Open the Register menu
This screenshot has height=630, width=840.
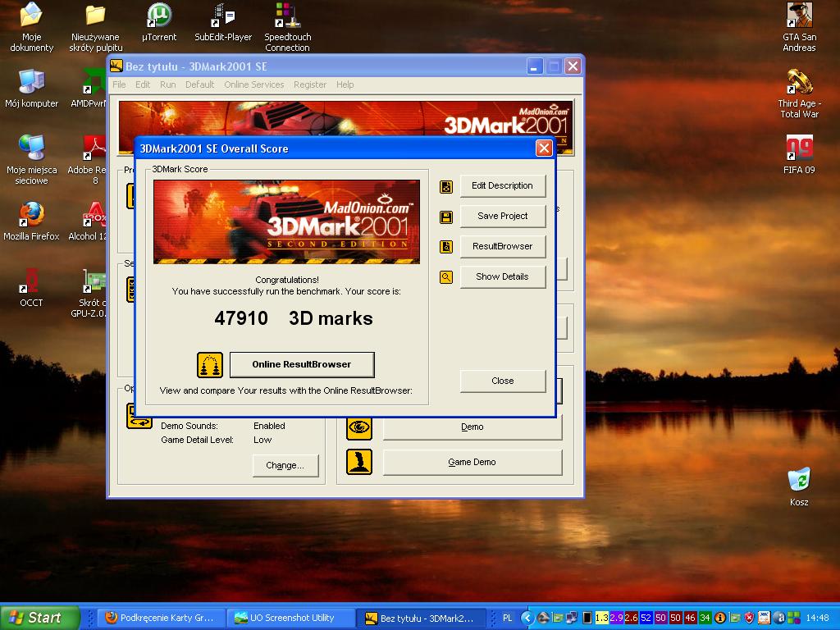click(309, 84)
